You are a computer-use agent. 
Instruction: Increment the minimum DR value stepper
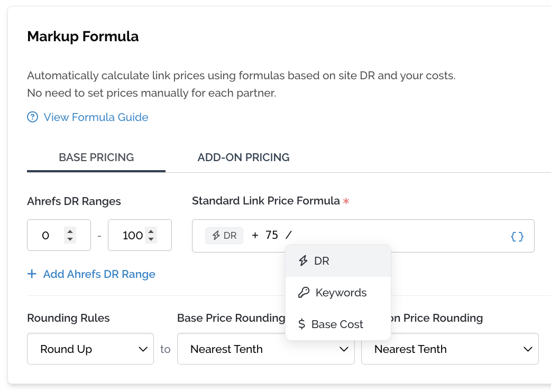pos(70,231)
